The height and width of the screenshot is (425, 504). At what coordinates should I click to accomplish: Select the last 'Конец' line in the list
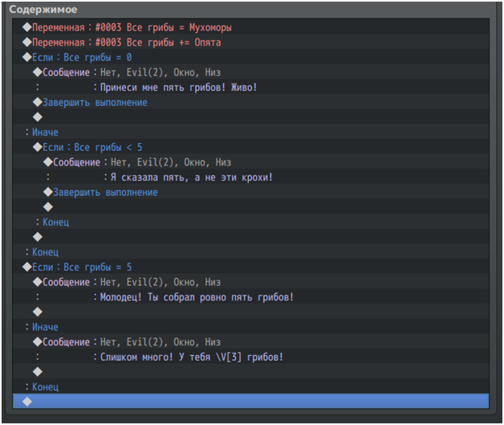click(45, 387)
